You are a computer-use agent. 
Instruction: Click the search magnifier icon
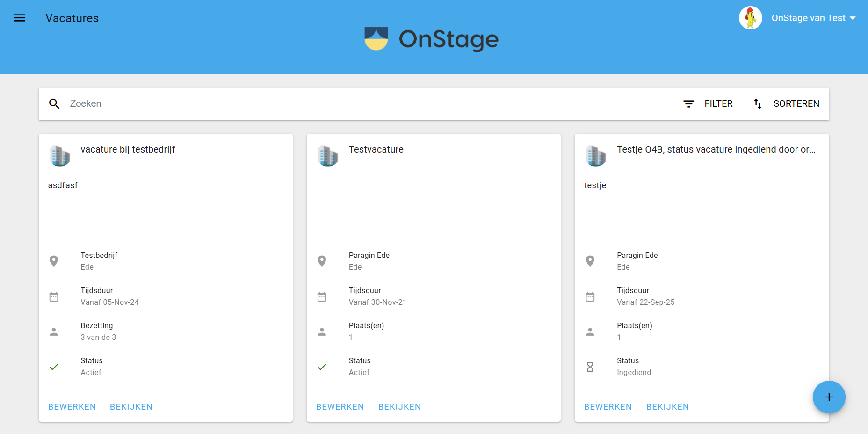[54, 104]
